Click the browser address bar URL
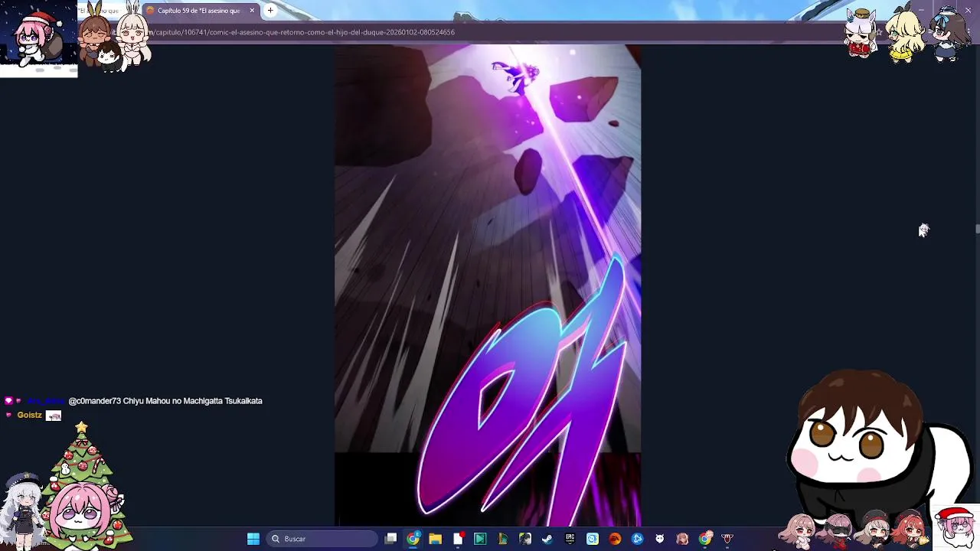 pos(302,32)
